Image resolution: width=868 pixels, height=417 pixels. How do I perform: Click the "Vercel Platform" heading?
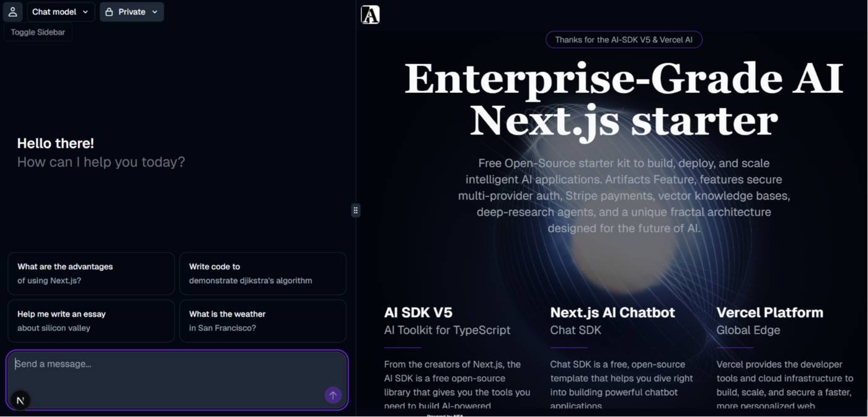(770, 312)
